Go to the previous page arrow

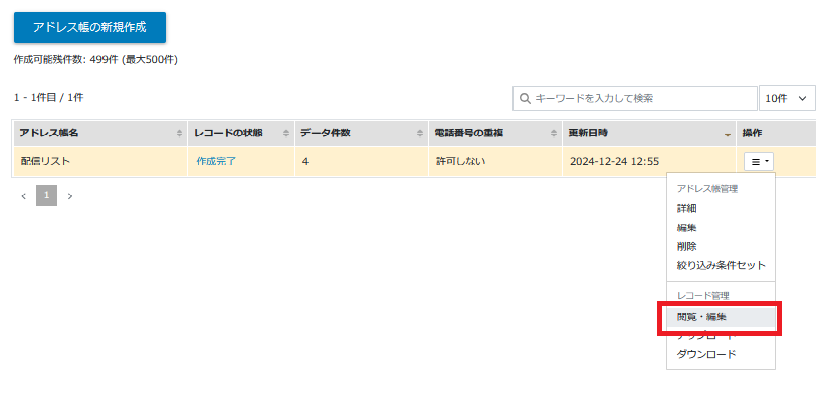(24, 196)
